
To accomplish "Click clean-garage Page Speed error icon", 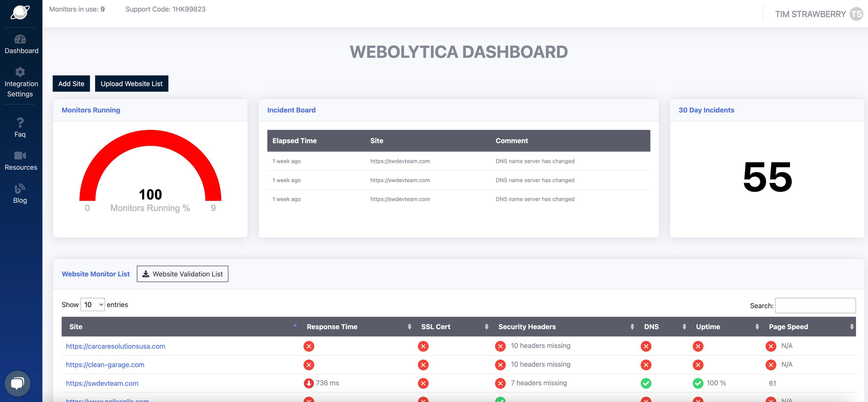I will (x=771, y=365).
